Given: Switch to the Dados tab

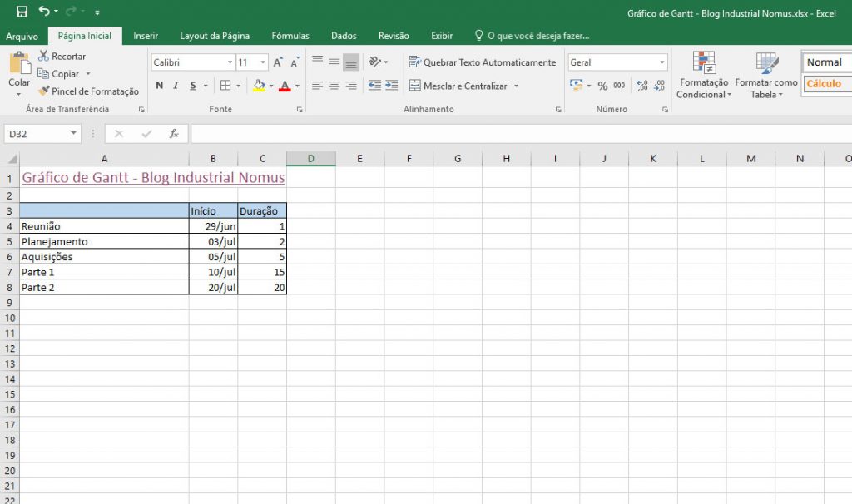Looking at the screenshot, I should 344,36.
